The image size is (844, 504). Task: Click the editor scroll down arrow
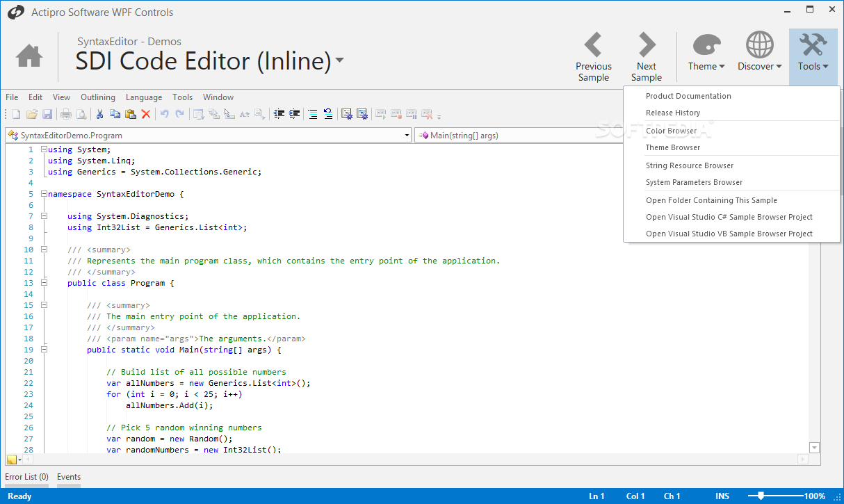point(815,448)
